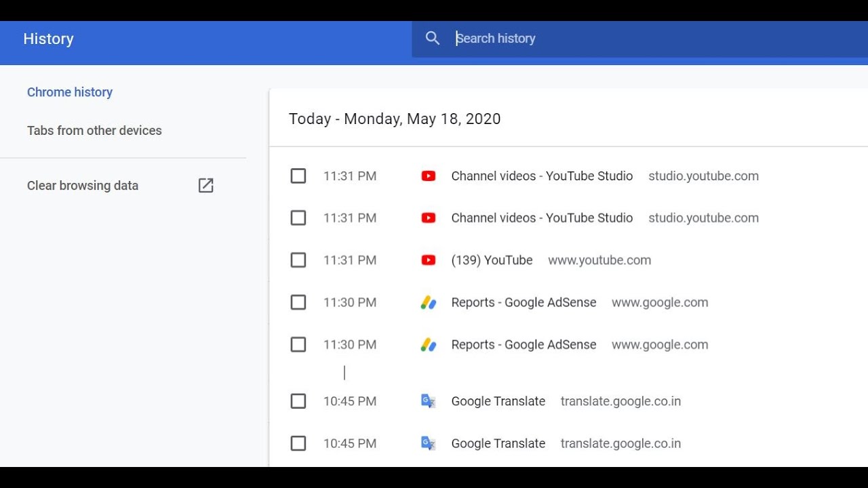868x488 pixels.
Task: Click the AdSense favicon in the first Reports row
Action: point(428,302)
